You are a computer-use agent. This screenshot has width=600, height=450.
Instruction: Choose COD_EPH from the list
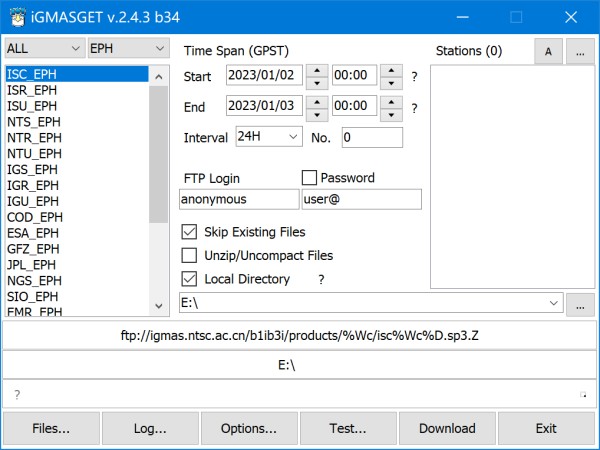pyautogui.click(x=34, y=217)
